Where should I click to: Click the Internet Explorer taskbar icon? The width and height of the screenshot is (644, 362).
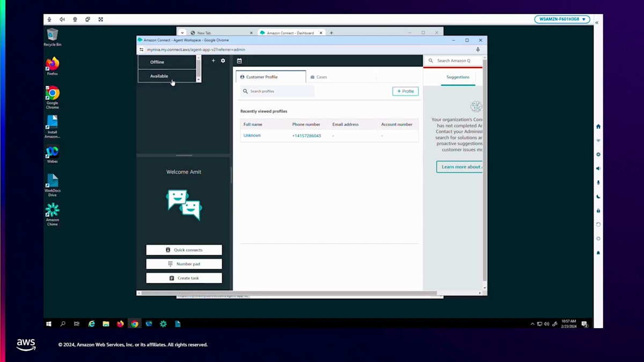pyautogui.click(x=92, y=324)
